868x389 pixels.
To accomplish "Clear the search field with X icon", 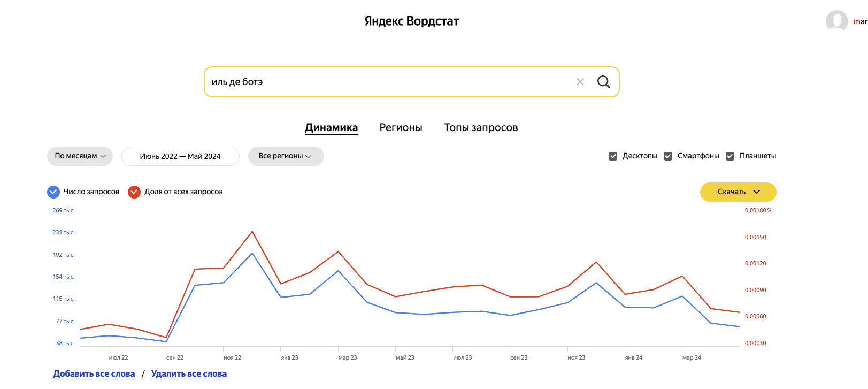I will tap(580, 82).
